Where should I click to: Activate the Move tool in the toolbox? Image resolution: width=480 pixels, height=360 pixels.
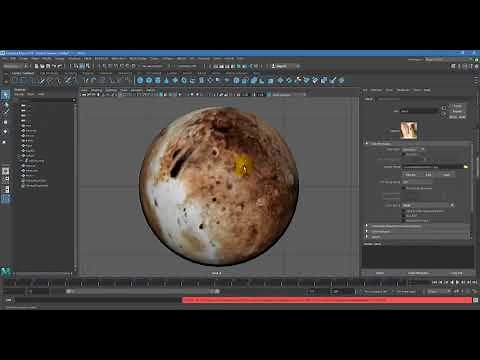coord(5,122)
